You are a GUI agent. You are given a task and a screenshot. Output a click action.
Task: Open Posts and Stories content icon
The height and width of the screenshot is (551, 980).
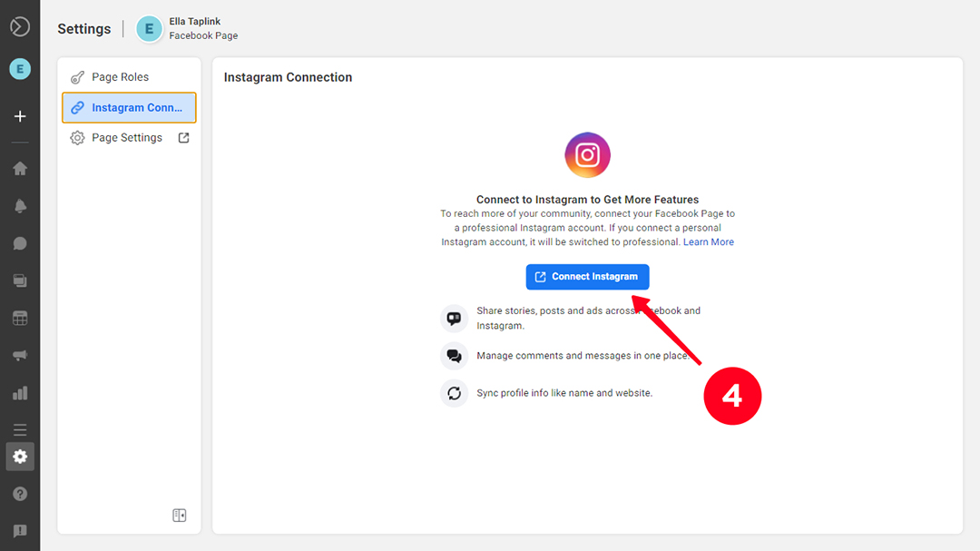click(x=20, y=280)
